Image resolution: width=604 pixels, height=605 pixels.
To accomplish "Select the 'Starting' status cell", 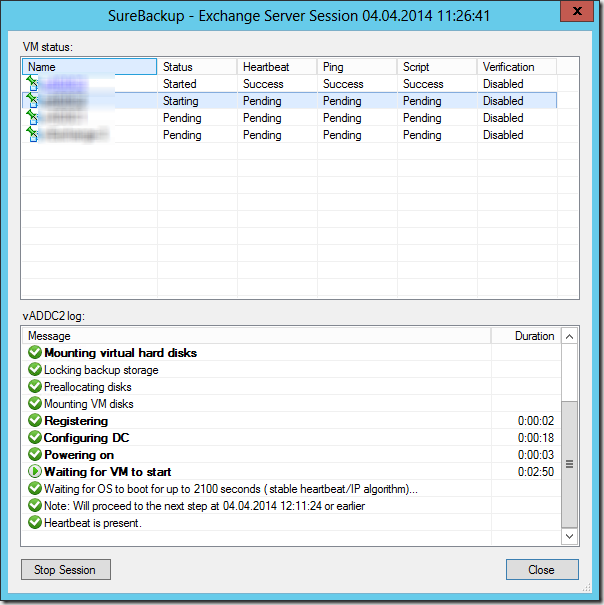I will (x=180, y=101).
